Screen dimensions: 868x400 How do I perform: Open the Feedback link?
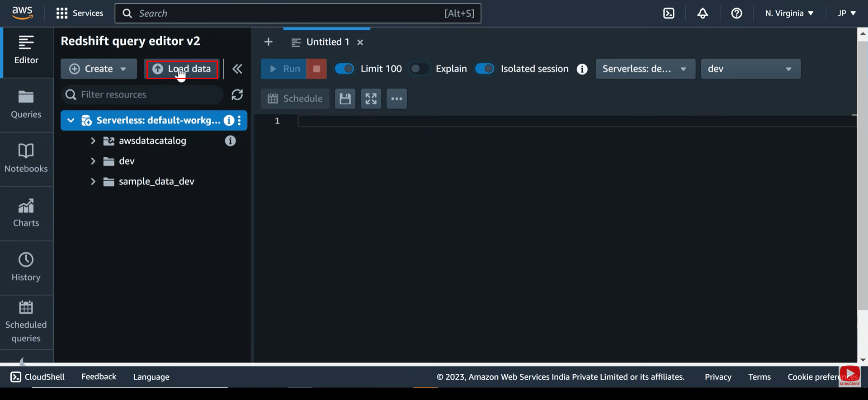click(x=99, y=376)
